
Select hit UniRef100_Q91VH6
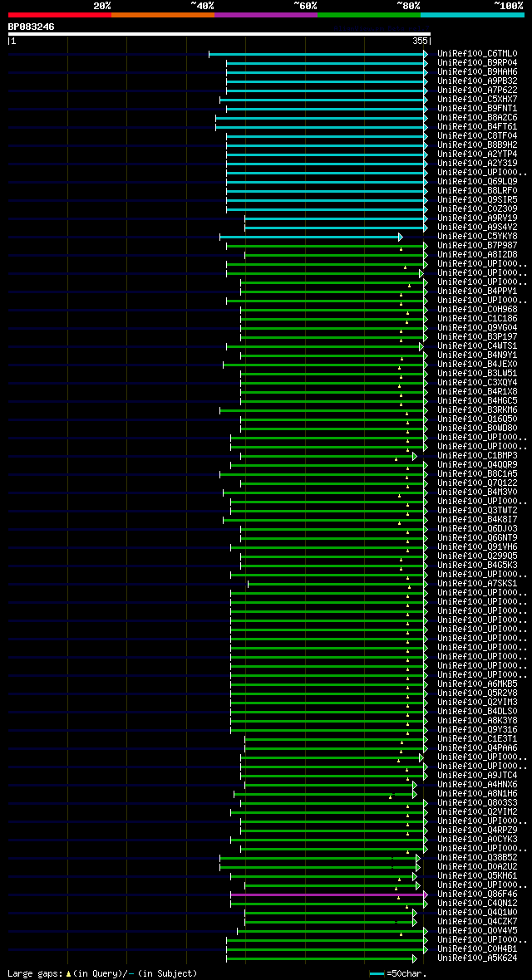477,546
